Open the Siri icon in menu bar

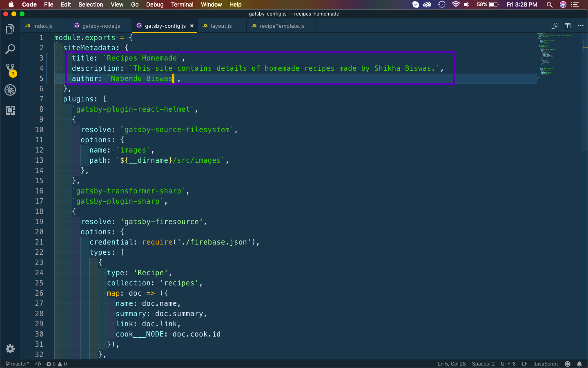pos(563,4)
